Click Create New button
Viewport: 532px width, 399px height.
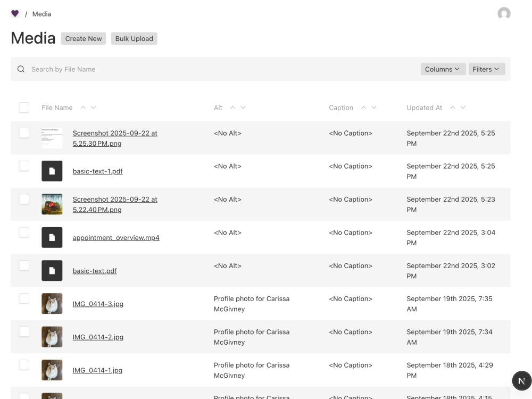coord(84,39)
